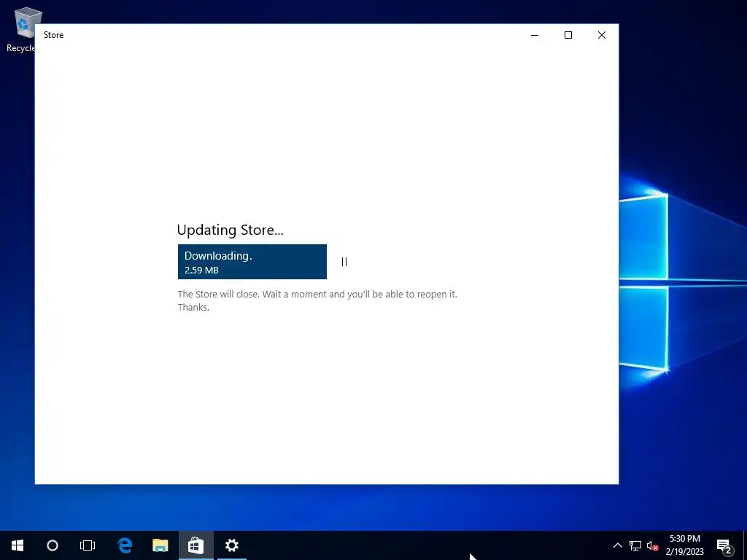747x560 pixels.
Task: Click the 'Updating Store...' heading
Action: point(230,230)
